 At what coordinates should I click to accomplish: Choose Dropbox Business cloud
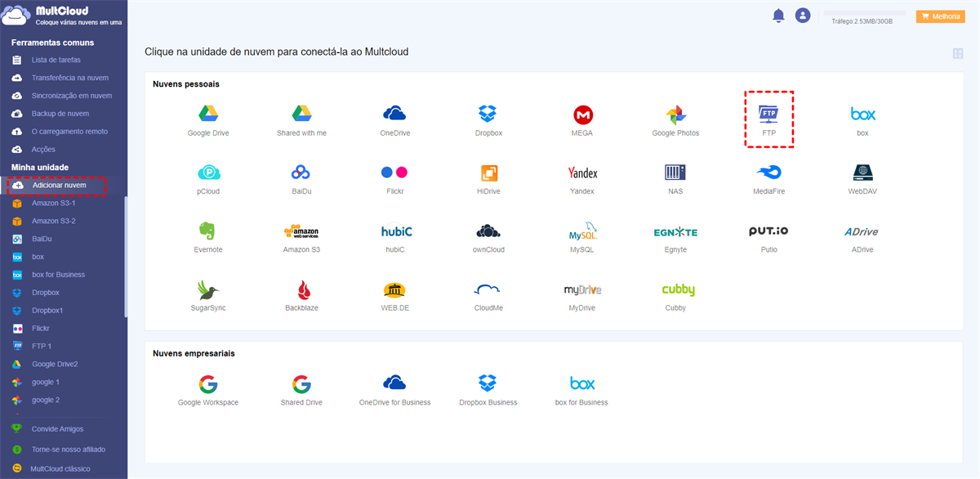pyautogui.click(x=488, y=390)
